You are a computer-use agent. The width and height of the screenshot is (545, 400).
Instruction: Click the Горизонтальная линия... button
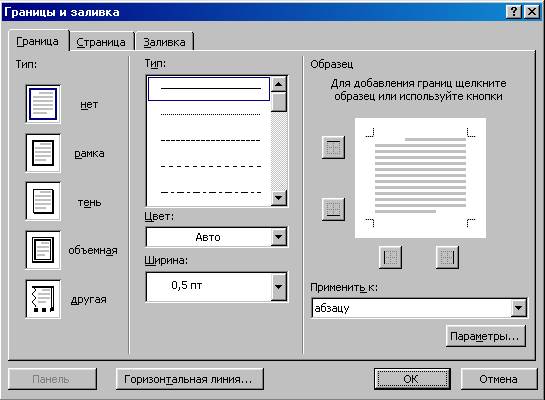[189, 379]
